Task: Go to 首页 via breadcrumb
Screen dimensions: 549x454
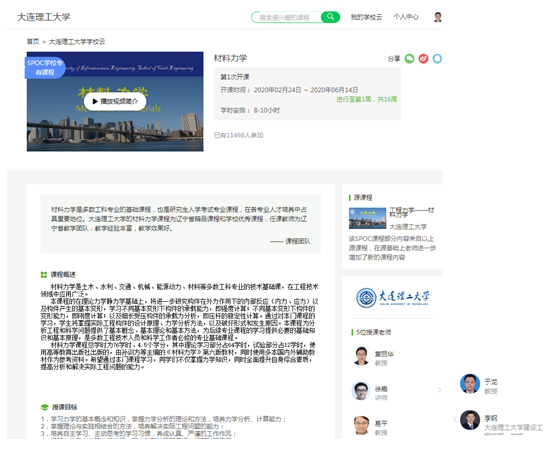Action: pyautogui.click(x=33, y=42)
